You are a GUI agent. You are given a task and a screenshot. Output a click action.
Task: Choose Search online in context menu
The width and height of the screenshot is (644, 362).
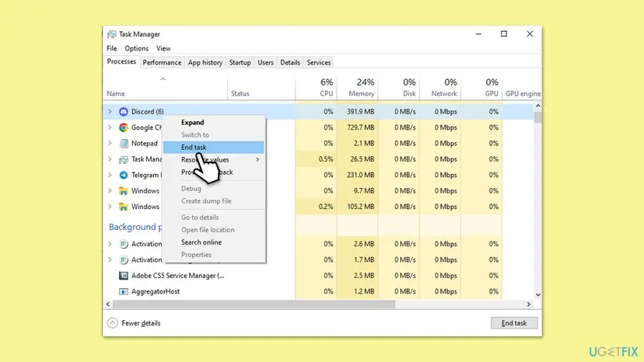(214, 242)
